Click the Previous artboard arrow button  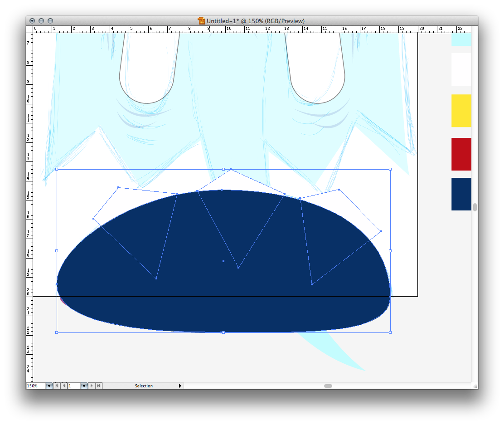click(64, 386)
